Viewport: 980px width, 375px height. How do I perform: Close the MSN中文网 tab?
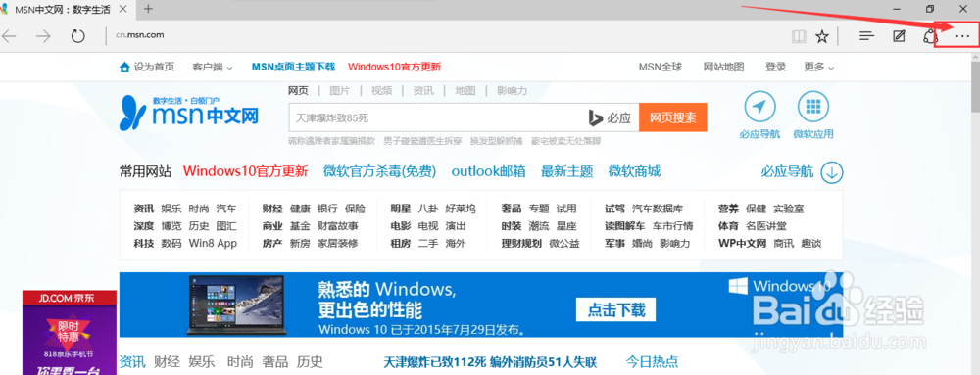pyautogui.click(x=122, y=9)
